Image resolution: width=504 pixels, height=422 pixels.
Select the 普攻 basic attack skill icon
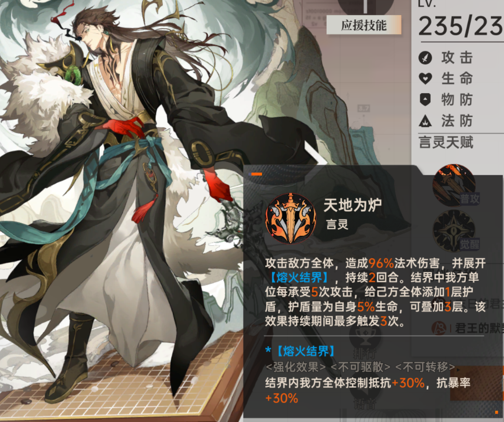pos(454,186)
